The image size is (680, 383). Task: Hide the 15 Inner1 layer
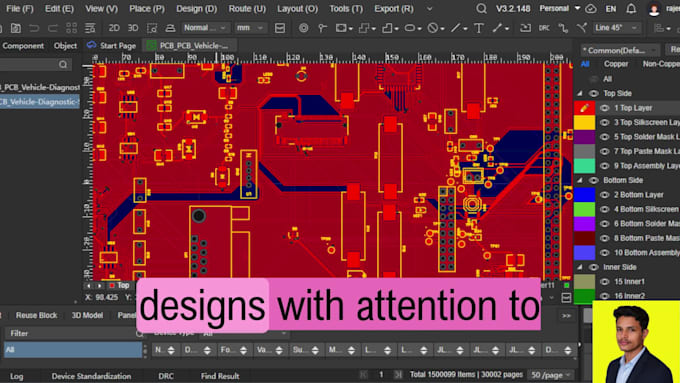[605, 282]
